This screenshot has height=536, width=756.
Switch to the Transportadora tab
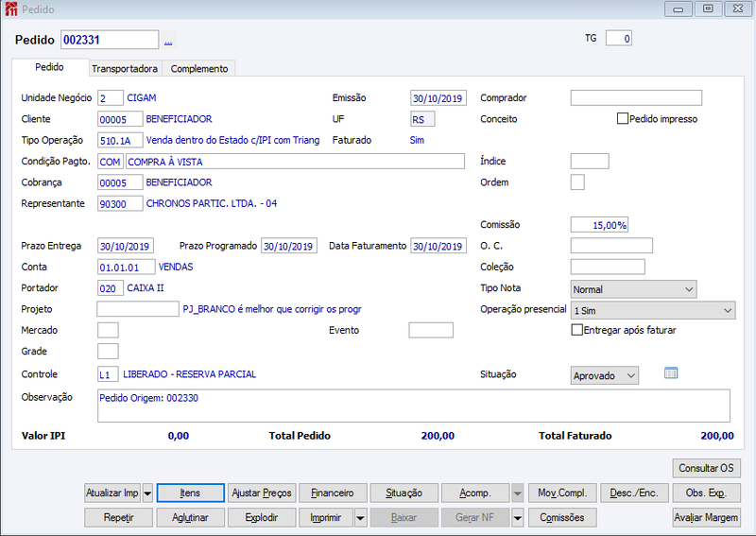(x=125, y=68)
